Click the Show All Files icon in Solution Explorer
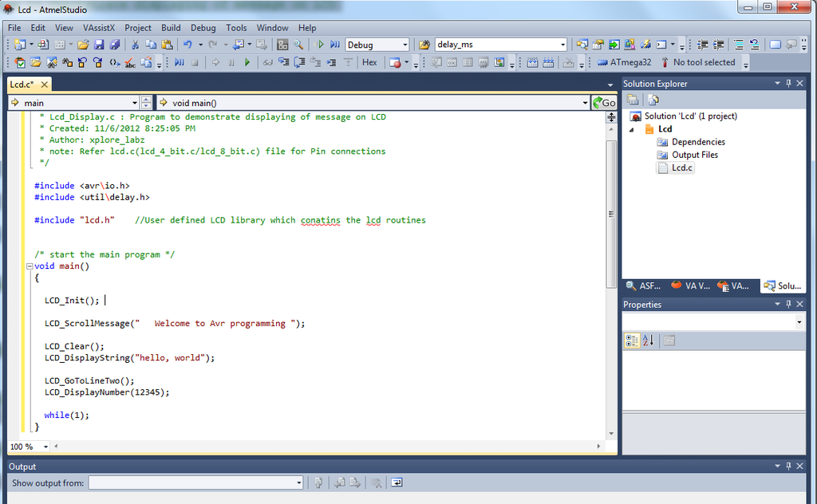This screenshot has width=817, height=504. click(x=653, y=100)
